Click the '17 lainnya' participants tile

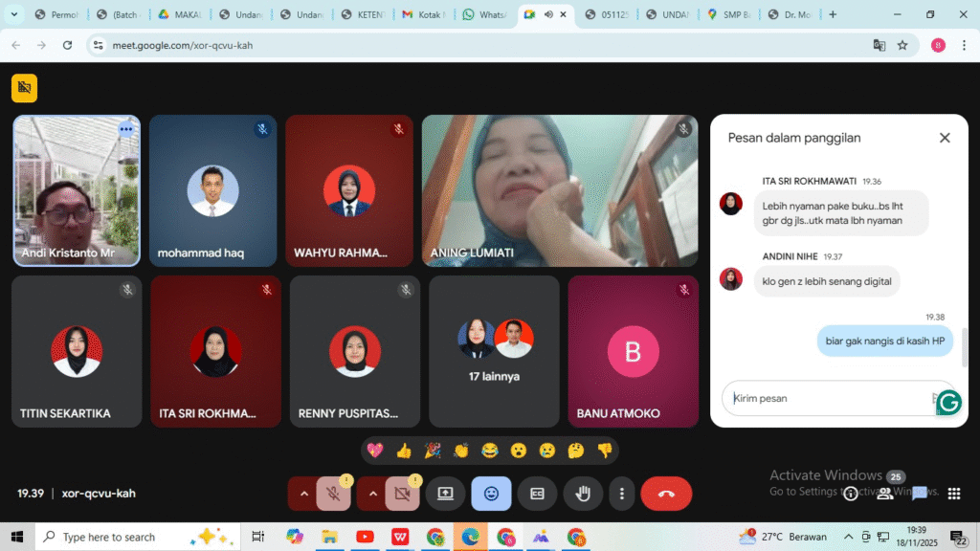pyautogui.click(x=494, y=351)
